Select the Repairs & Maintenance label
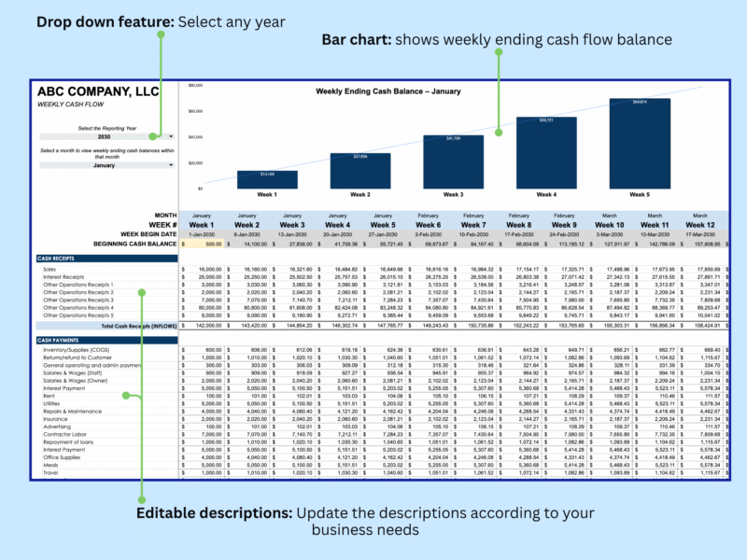This screenshot has width=747, height=560. 73,412
